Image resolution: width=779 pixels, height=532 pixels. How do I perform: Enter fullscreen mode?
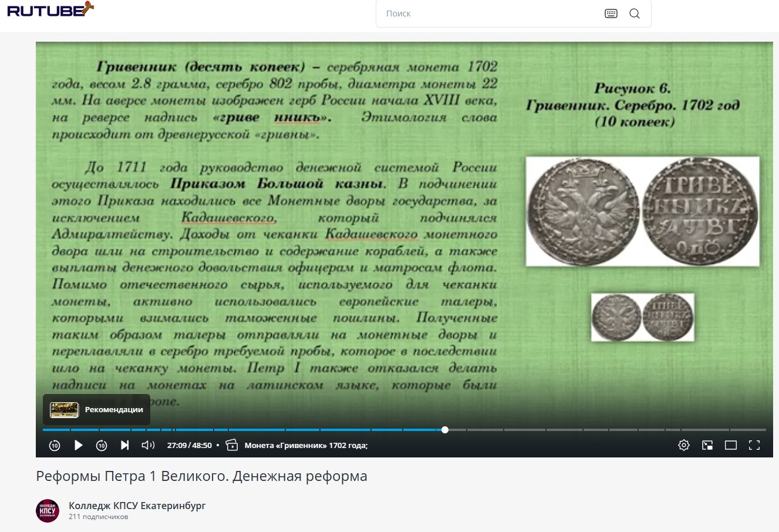coord(754,445)
